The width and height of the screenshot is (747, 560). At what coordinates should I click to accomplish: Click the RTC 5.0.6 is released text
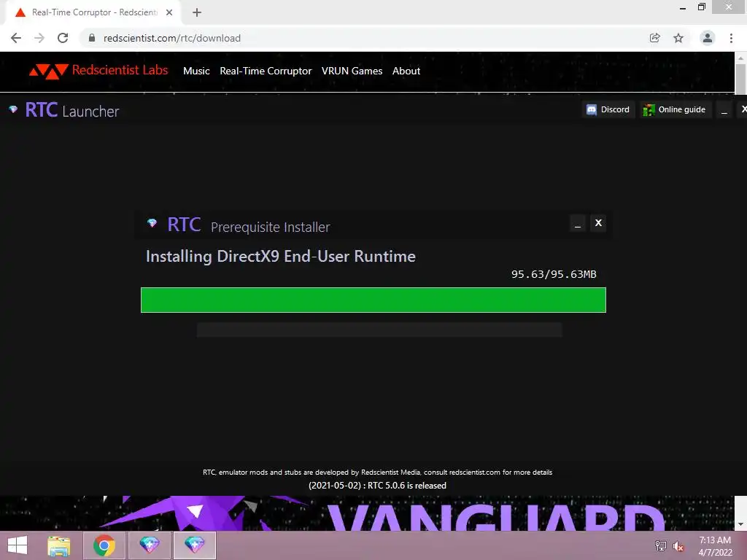pyautogui.click(x=377, y=486)
